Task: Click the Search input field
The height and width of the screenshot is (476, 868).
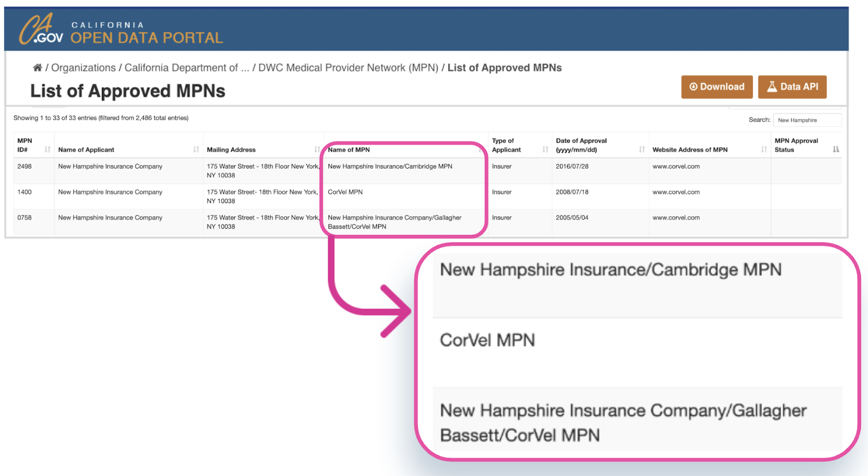Action: click(807, 120)
